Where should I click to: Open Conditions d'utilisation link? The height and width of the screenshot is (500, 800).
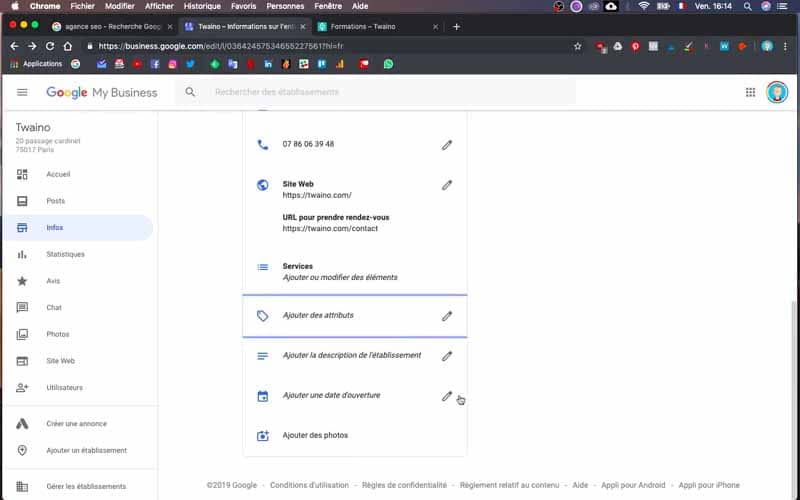tap(309, 485)
